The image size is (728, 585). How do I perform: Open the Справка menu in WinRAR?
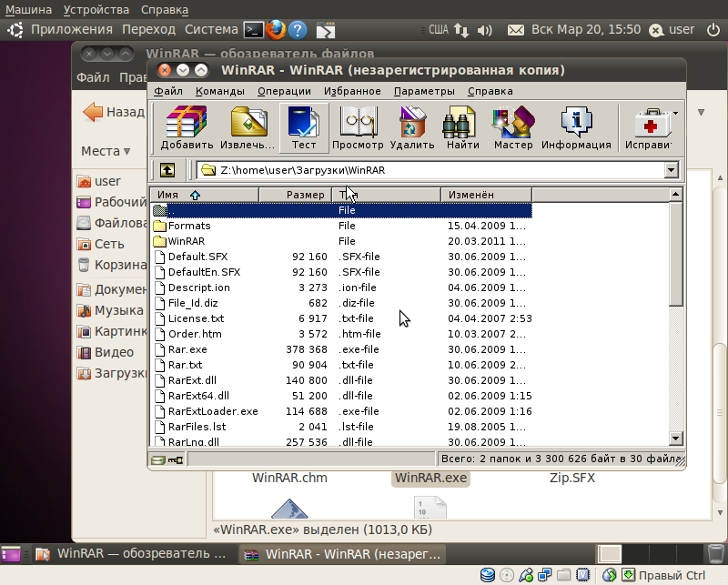click(490, 91)
